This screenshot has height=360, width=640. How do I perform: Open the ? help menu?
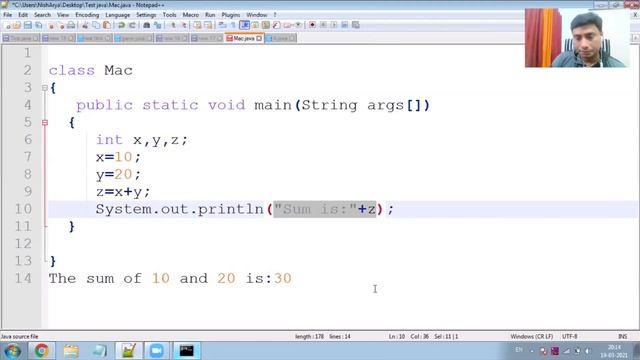[275, 15]
